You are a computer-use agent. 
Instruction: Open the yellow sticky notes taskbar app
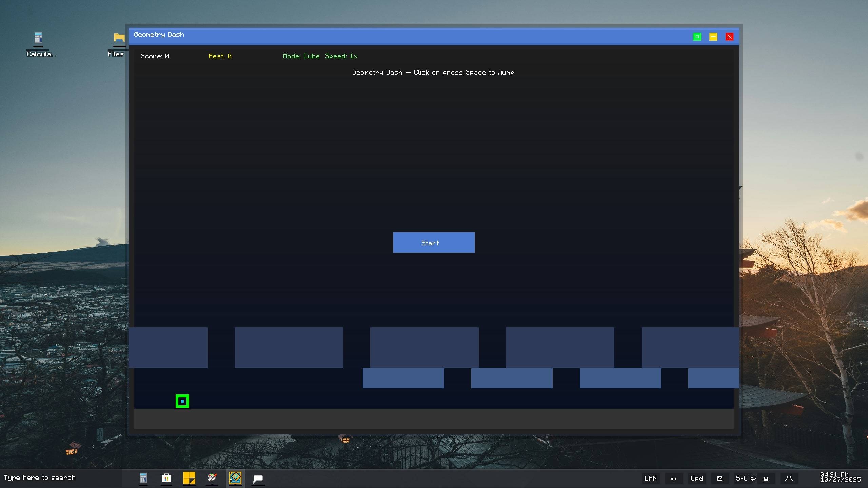point(189,478)
